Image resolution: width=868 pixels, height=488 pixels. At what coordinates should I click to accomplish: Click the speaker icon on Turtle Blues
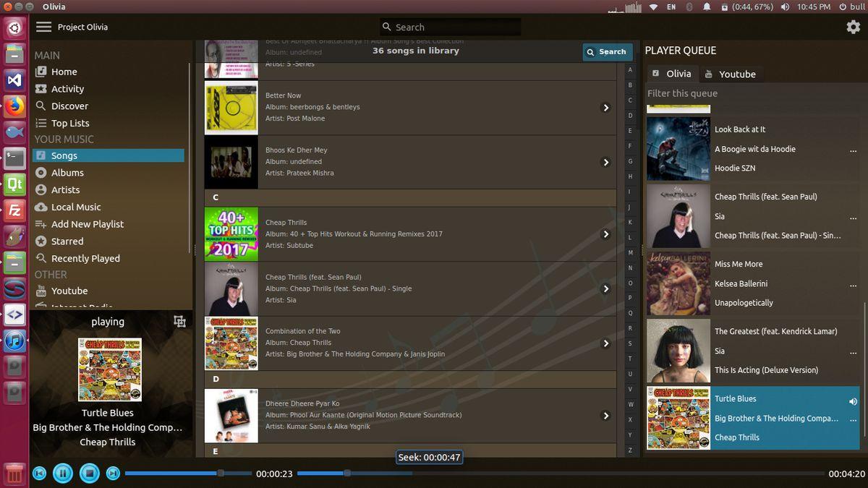click(854, 401)
